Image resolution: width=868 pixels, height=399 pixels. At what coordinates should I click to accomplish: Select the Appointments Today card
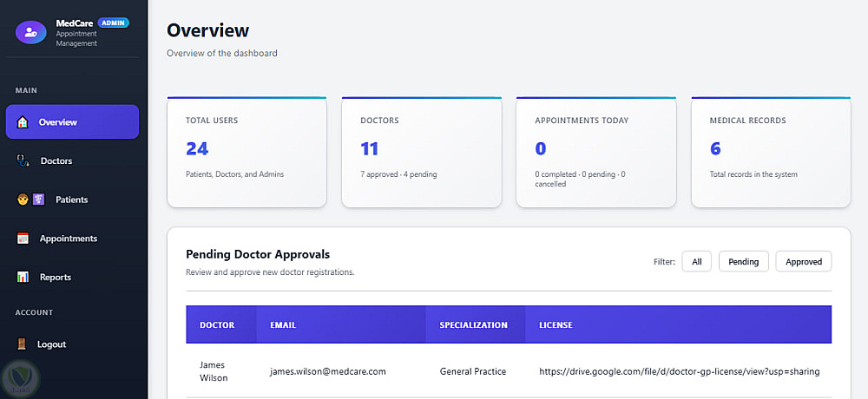point(595,152)
